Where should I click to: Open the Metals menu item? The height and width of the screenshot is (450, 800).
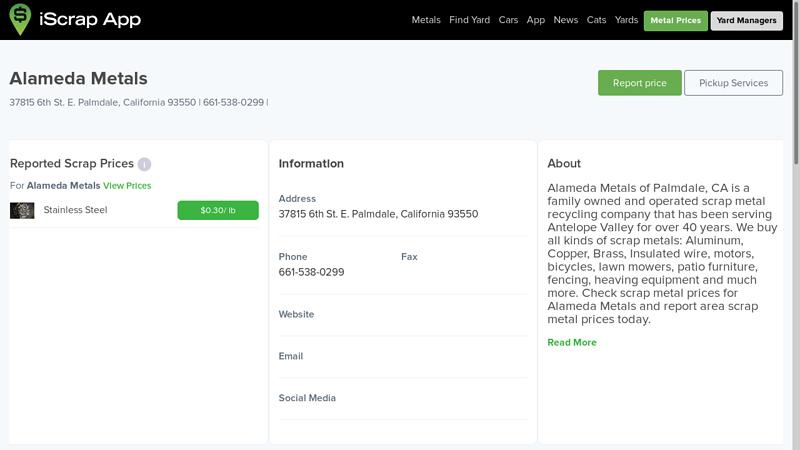[426, 20]
